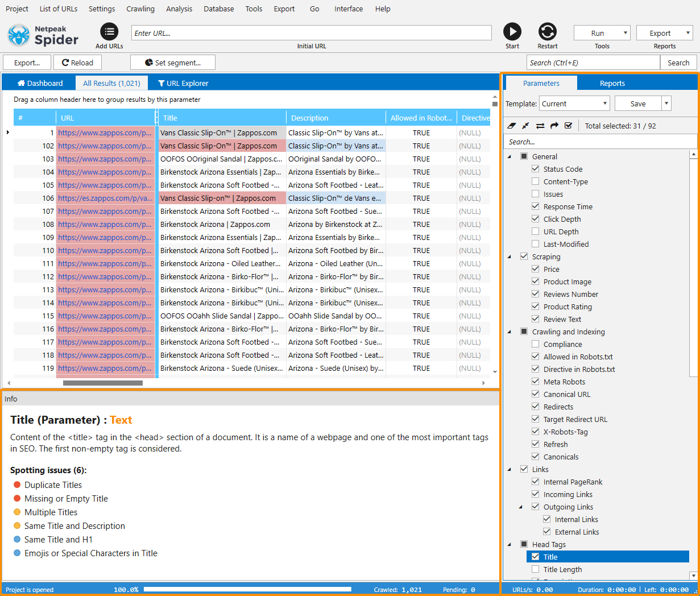The width and height of the screenshot is (700, 596).
Task: Open the Database menu
Action: pyautogui.click(x=218, y=9)
